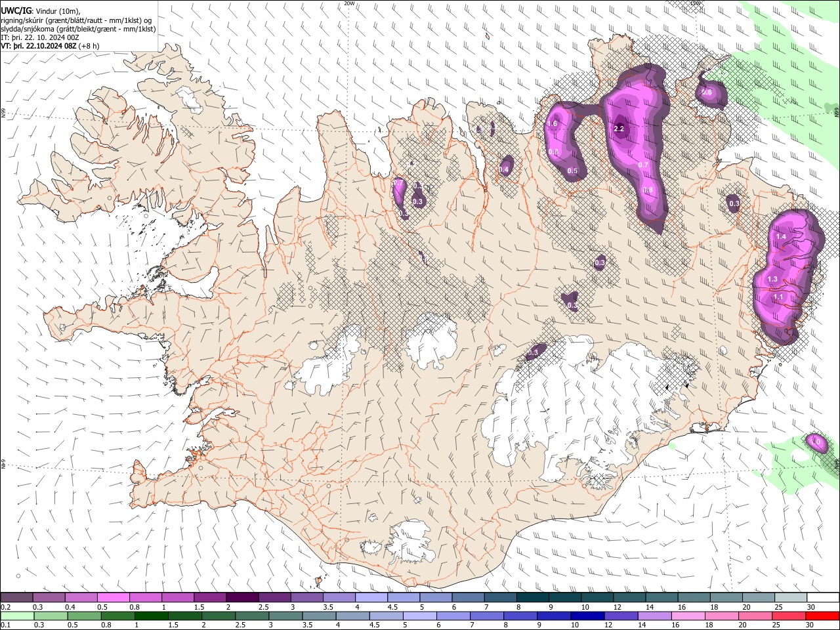The image size is (840, 630).
Task: Click the 1.4 value in the eastern blob
Action: point(781,236)
